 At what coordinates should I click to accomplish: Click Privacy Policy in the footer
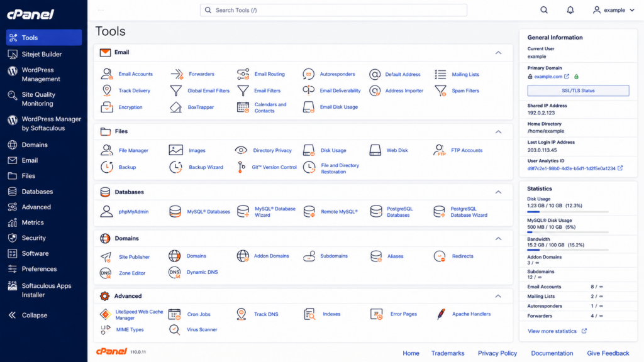tap(497, 353)
